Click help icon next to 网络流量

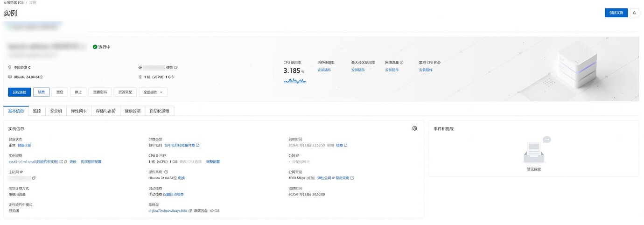[401, 63]
